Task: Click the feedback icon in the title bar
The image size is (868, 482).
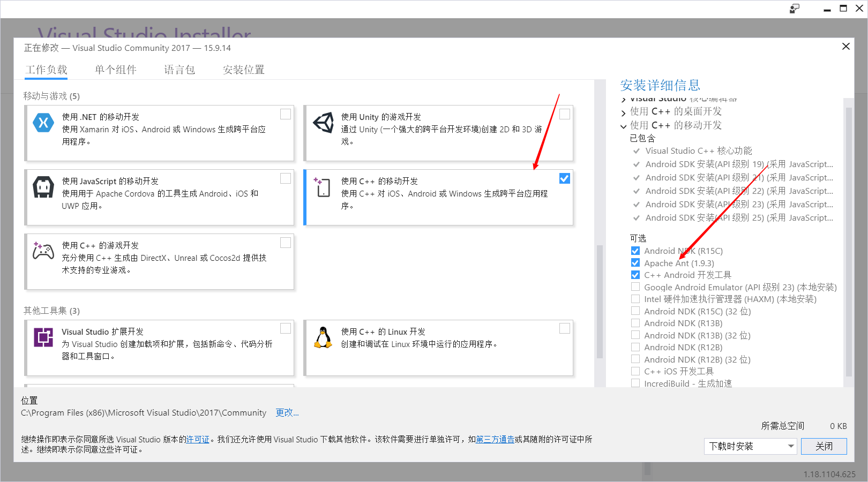Action: (794, 9)
